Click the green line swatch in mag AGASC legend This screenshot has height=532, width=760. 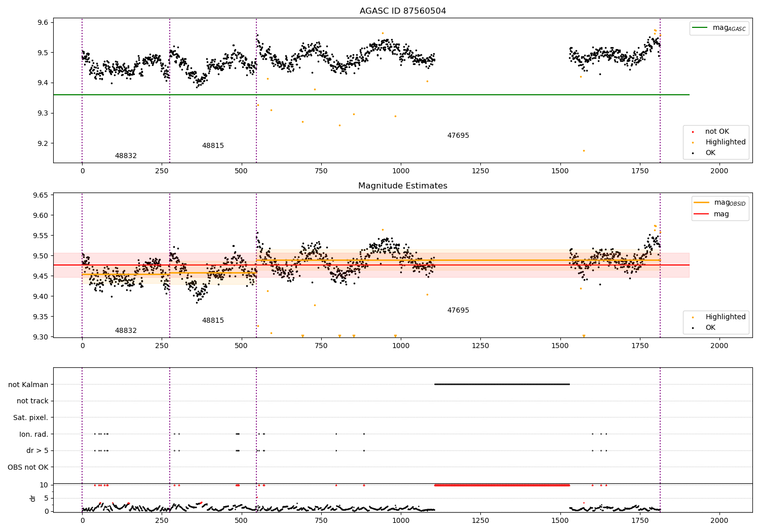coord(700,28)
